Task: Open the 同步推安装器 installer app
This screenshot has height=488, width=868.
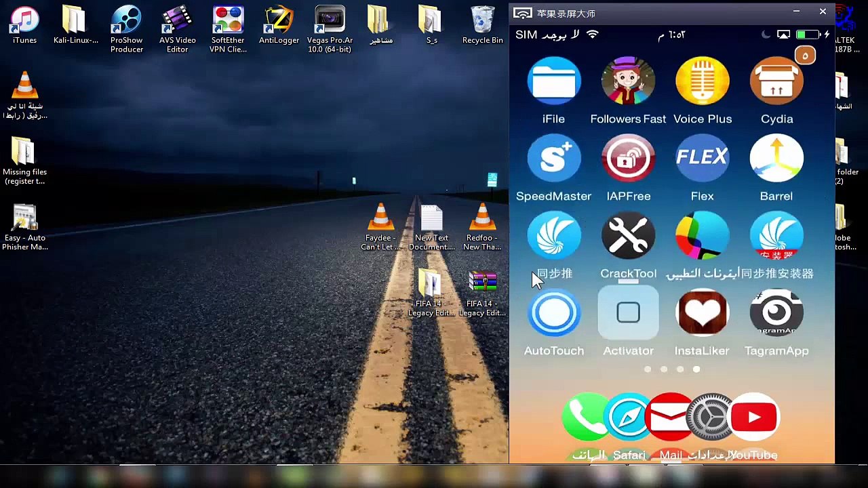Action: 776,237
